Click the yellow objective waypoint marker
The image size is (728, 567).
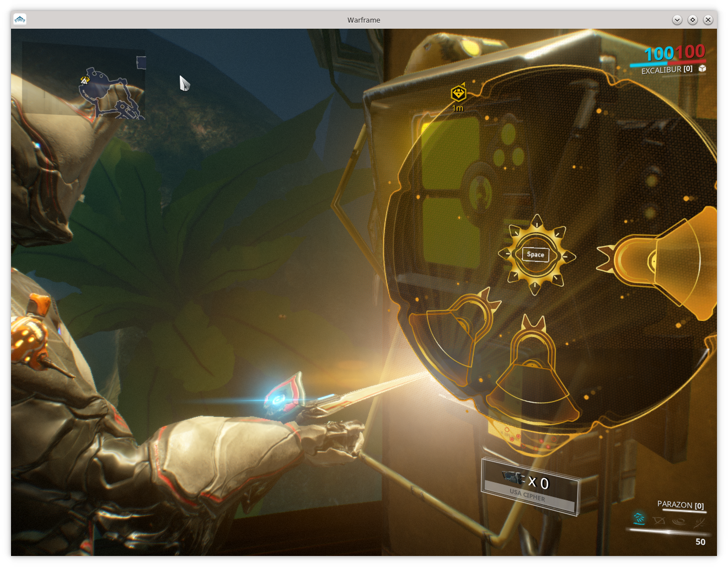click(x=458, y=93)
